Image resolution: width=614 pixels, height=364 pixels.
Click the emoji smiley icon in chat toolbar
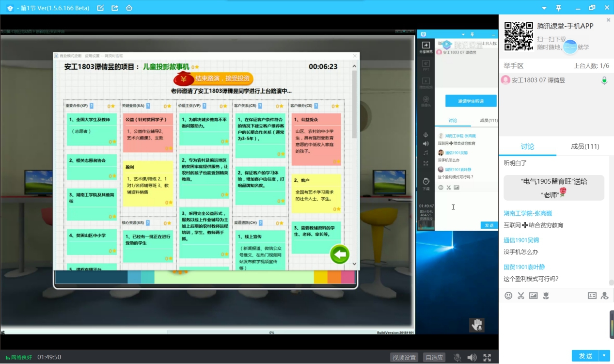click(508, 295)
